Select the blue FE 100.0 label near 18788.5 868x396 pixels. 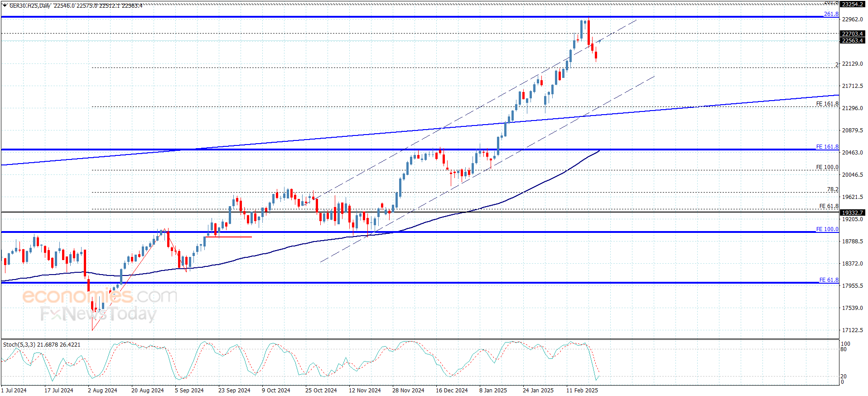coord(827,229)
